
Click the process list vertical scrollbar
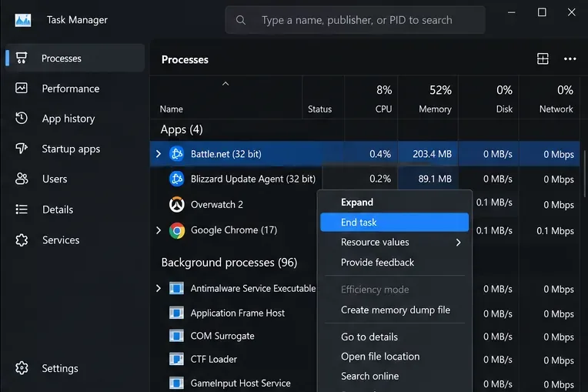tap(586, 173)
